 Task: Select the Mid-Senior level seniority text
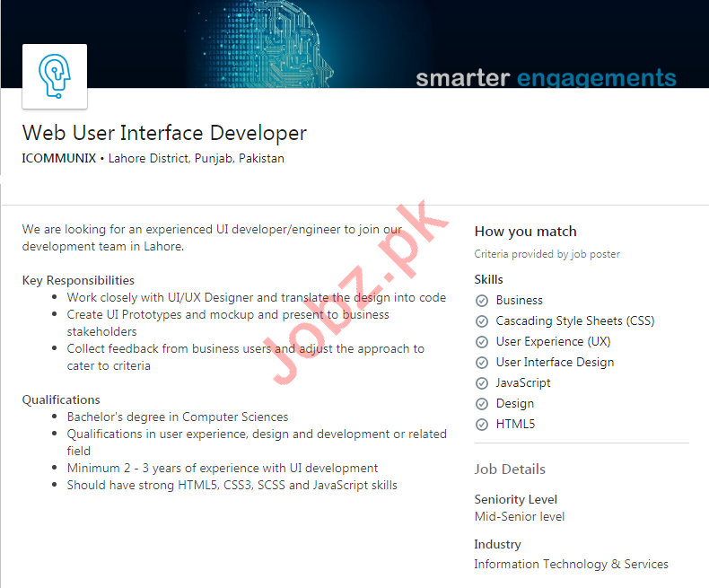click(x=520, y=516)
